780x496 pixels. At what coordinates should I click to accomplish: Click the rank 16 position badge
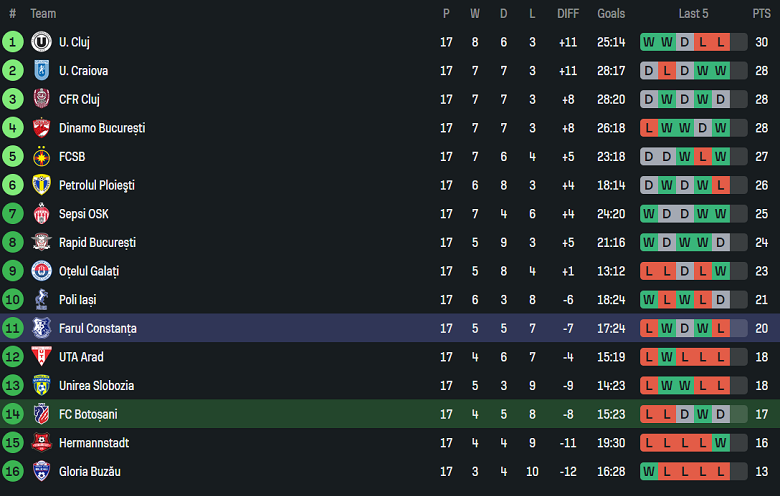tap(13, 471)
